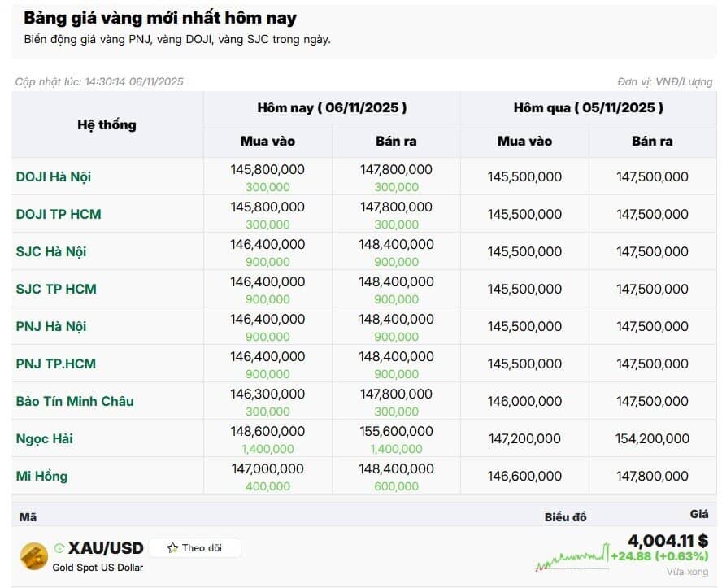Click the Hệ thống column header
Image resolution: width=722 pixels, height=588 pixels.
(107, 124)
